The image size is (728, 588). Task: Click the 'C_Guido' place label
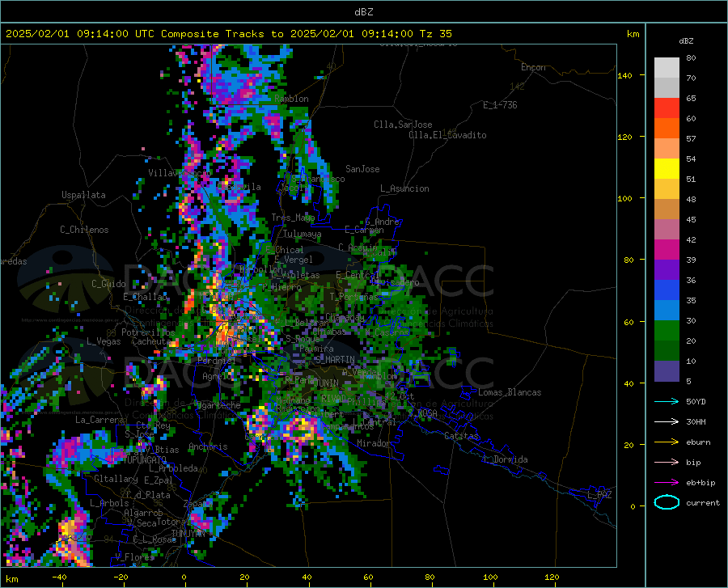(x=108, y=284)
